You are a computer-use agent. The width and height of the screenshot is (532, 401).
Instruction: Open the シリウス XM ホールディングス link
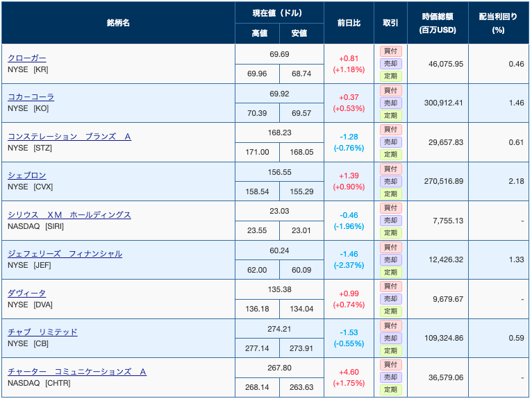tap(69, 215)
